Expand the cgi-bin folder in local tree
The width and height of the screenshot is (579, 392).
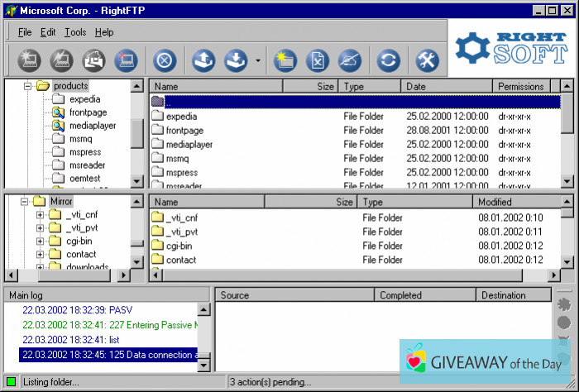click(40, 241)
